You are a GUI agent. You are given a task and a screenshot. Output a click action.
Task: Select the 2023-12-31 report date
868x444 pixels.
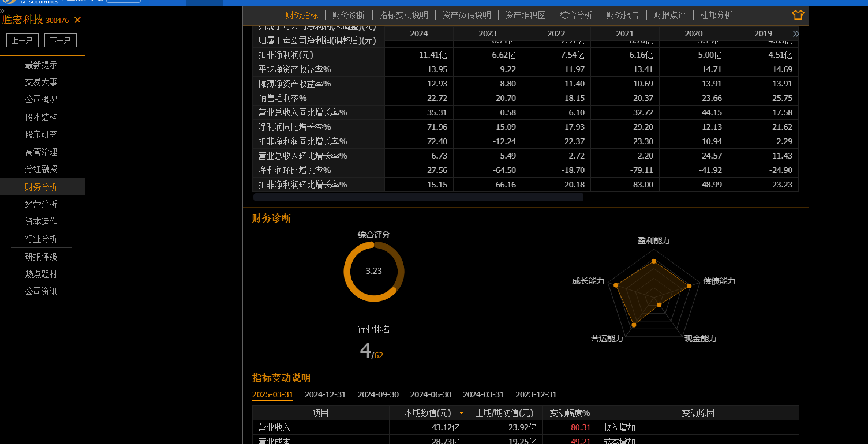(x=536, y=394)
